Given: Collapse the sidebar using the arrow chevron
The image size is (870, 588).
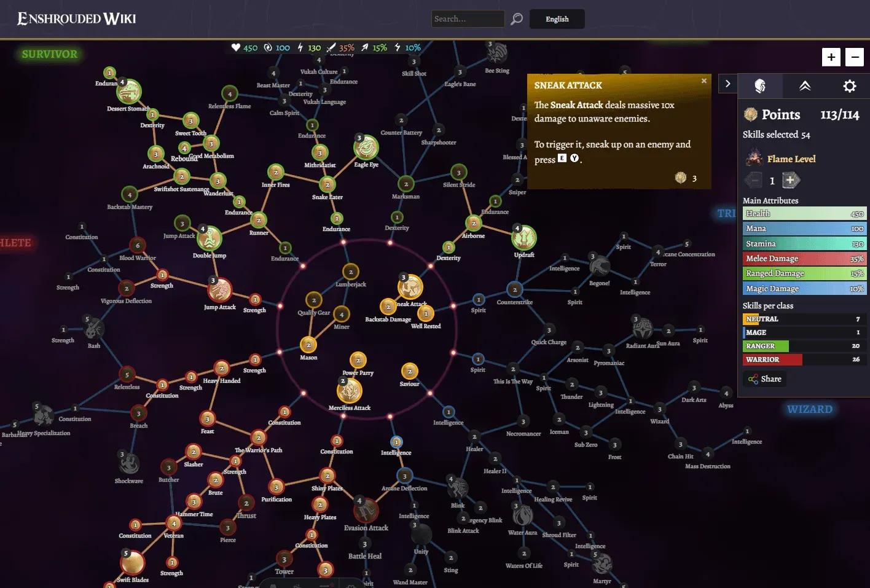Looking at the screenshot, I should pos(727,84).
